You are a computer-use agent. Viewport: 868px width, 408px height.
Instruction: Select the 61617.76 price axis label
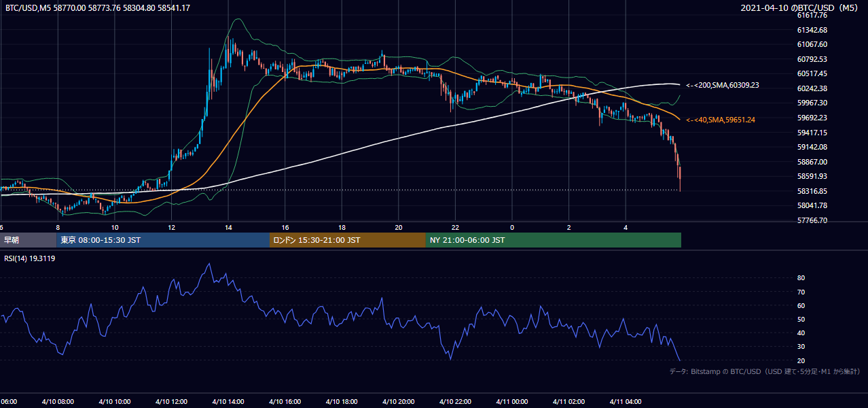click(x=812, y=15)
